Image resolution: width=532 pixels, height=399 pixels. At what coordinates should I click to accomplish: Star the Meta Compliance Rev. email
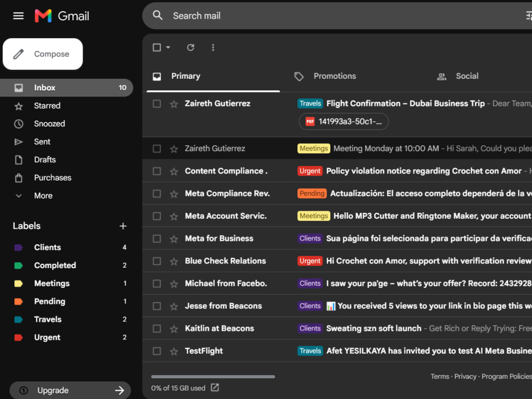tap(174, 194)
